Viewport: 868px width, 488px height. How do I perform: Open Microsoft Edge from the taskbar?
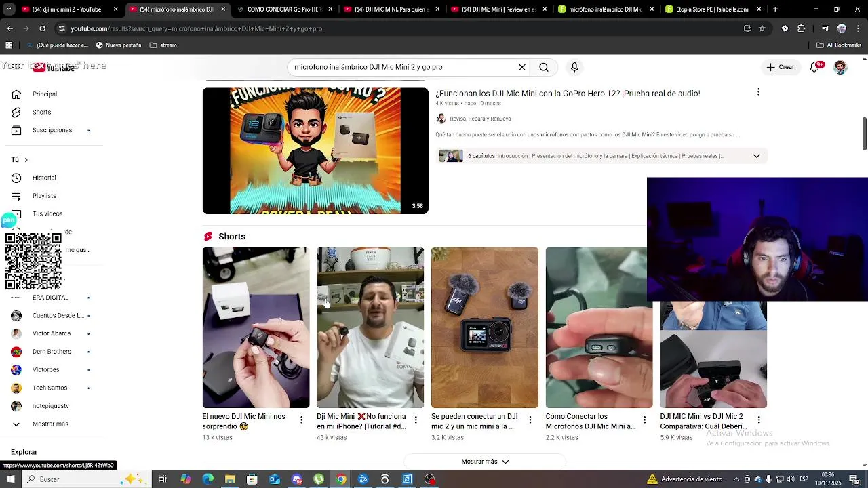point(208,479)
